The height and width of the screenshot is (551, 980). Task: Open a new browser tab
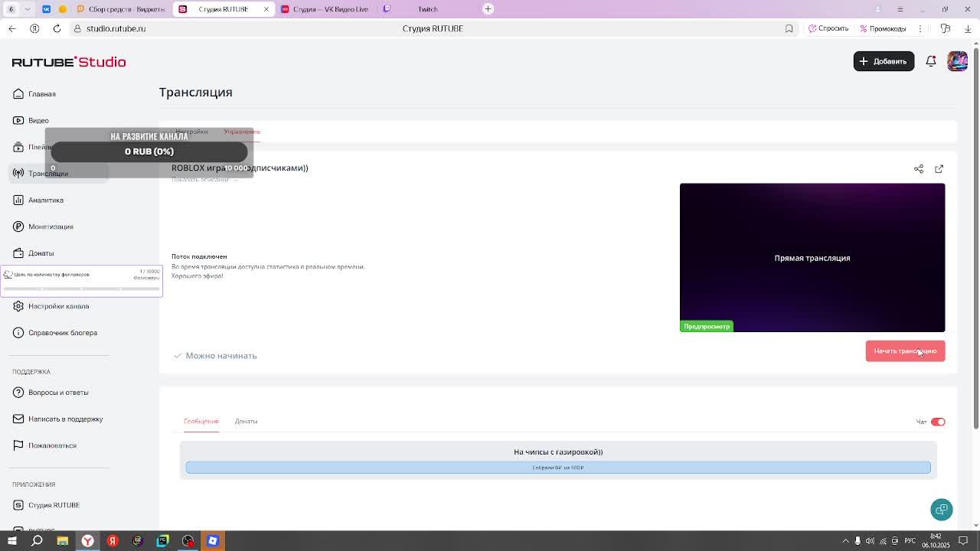[x=488, y=9]
